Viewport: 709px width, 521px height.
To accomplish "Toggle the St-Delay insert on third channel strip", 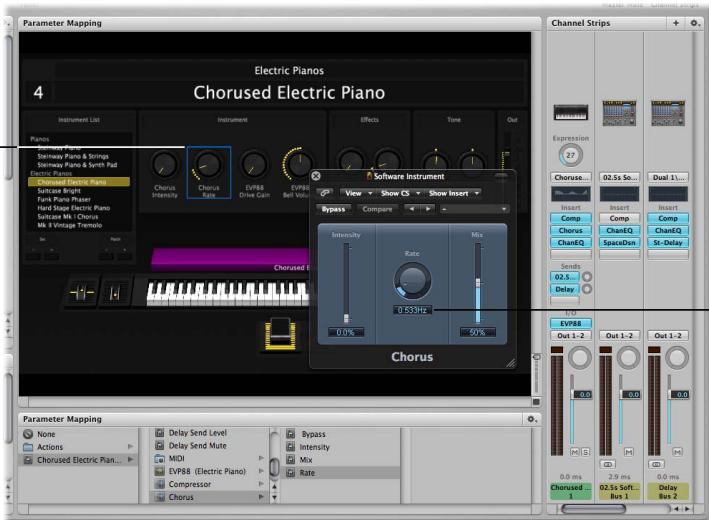I will point(668,242).
